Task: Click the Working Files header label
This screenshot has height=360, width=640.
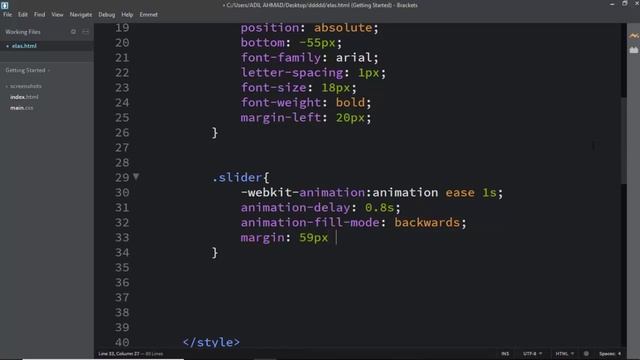Action: click(23, 32)
